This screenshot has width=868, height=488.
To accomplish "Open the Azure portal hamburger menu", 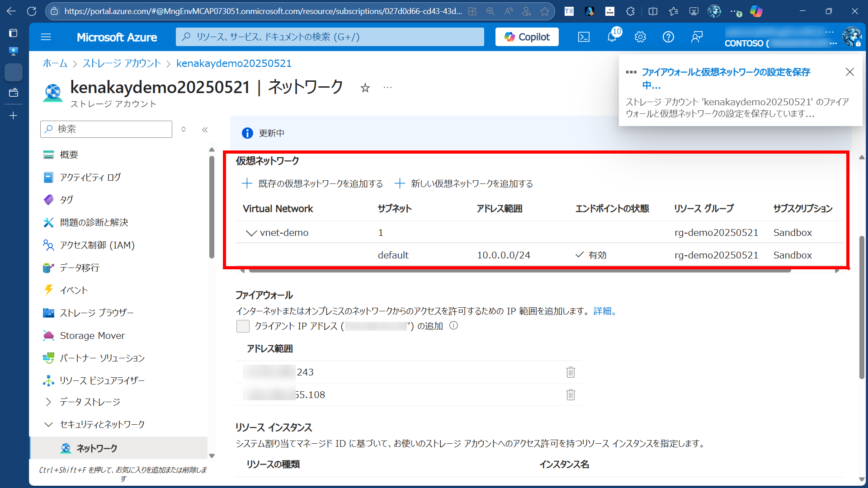I will (46, 37).
